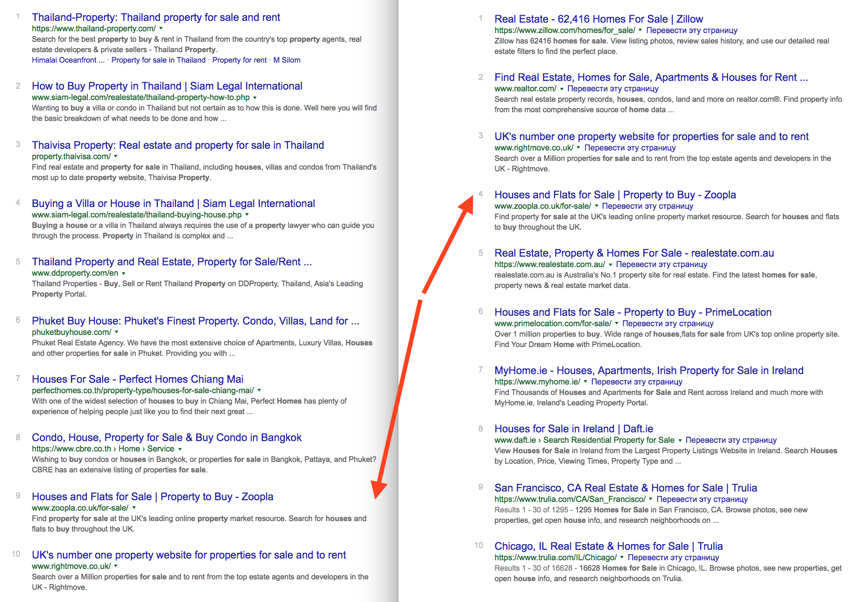The image size is (868, 602).
Task: Open Real Estate 62,416 Homes For Sale Zillow
Action: pos(598,19)
